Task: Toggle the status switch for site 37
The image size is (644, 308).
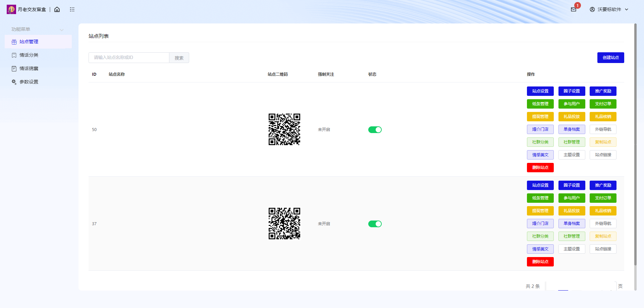Action: point(375,224)
